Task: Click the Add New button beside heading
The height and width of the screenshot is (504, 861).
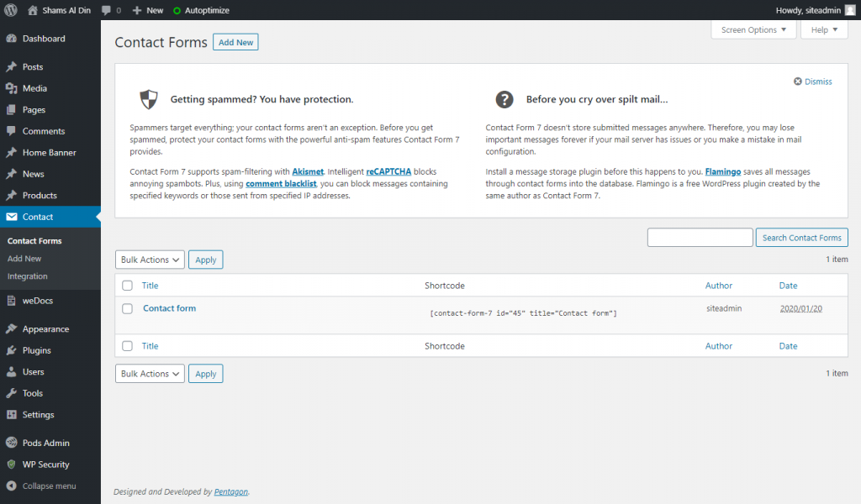Action: (x=235, y=42)
